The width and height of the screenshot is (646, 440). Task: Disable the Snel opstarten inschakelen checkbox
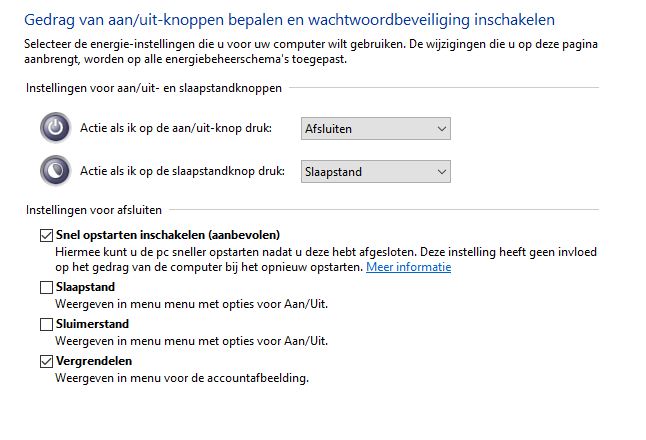(46, 235)
